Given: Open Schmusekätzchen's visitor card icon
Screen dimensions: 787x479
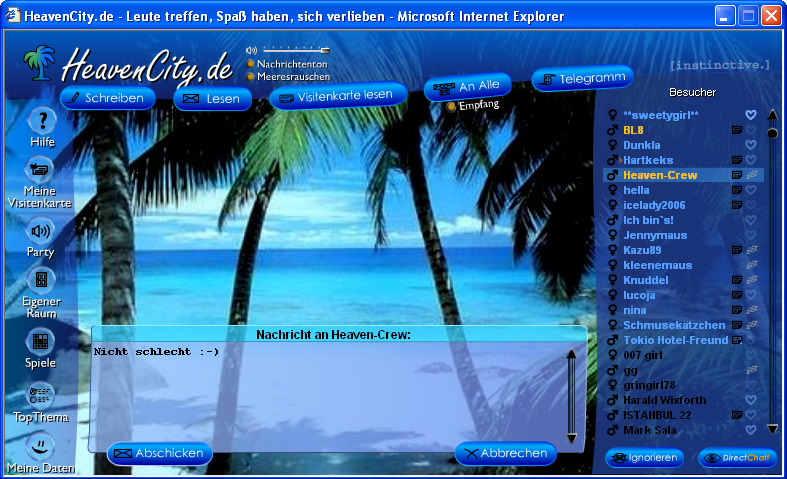Looking at the screenshot, I should point(736,325).
